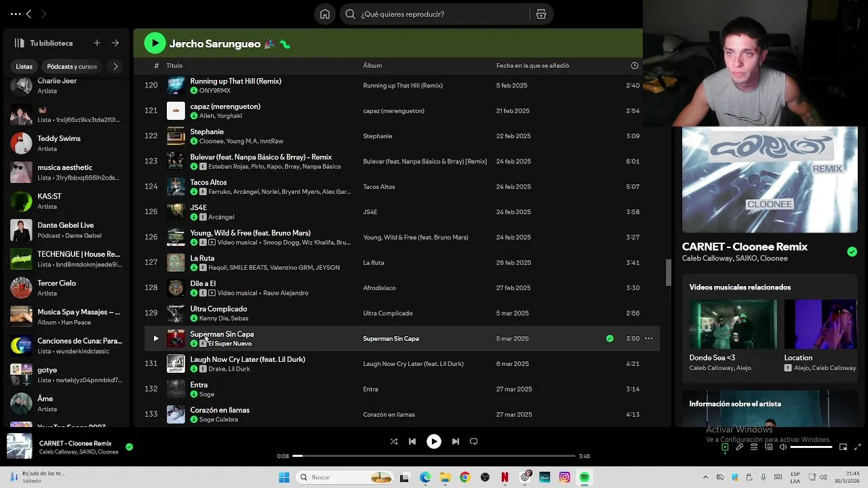Connect to a device icon
Viewport: 868px width, 488px height.
tap(768, 447)
